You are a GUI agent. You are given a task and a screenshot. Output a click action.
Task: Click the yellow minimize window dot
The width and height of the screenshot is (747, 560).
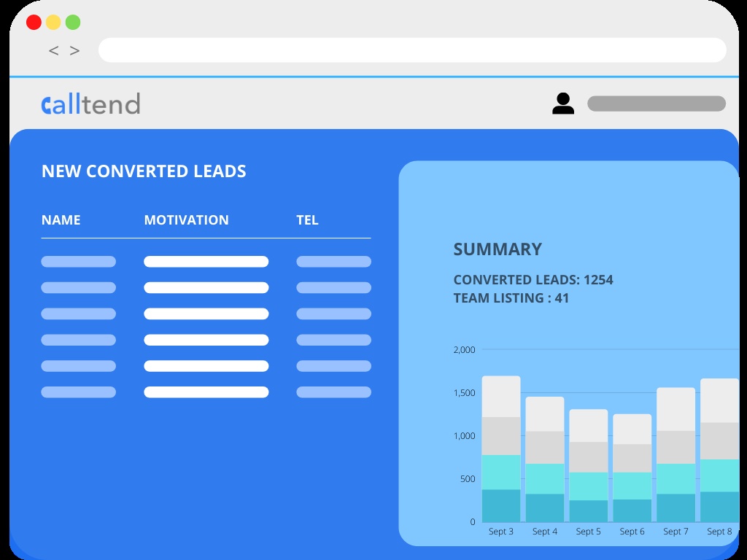click(53, 23)
